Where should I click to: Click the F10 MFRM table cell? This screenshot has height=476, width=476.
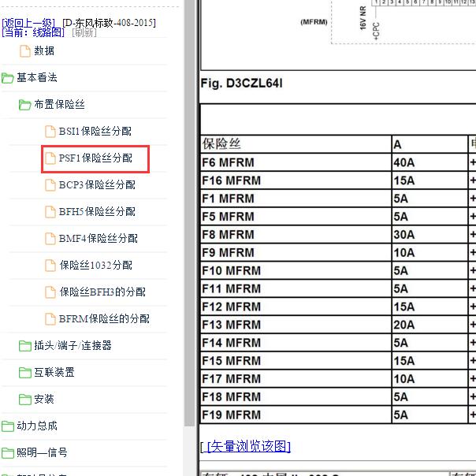(x=296, y=270)
